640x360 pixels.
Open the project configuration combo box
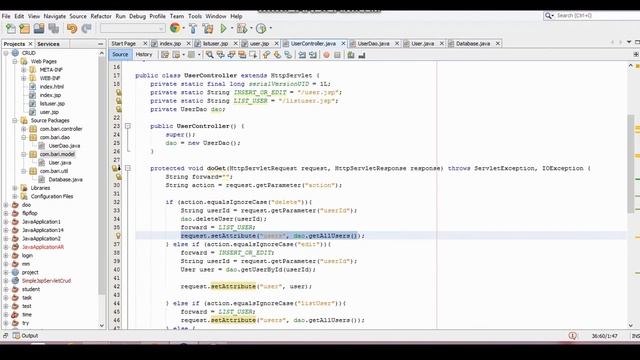[x=133, y=28]
